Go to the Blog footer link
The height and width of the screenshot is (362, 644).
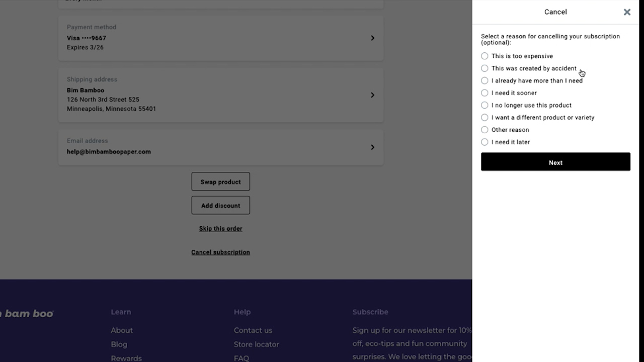(119, 344)
